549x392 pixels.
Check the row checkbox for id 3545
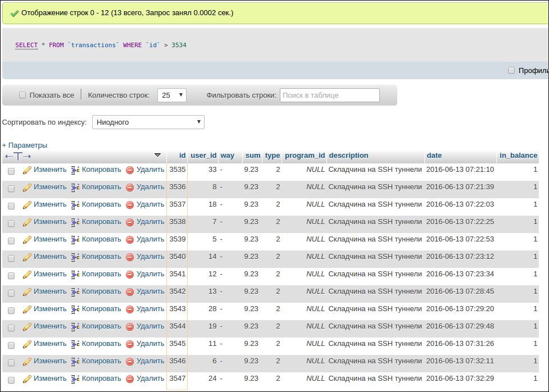[11, 345]
